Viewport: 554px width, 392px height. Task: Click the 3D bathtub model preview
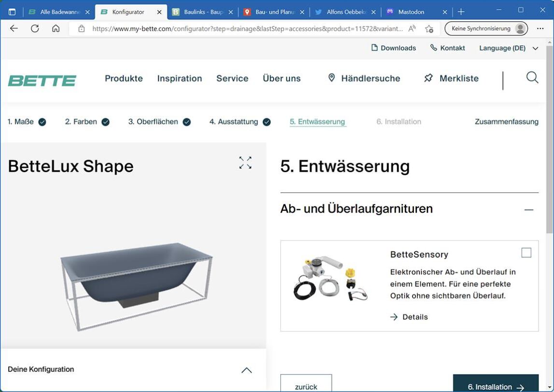(136, 286)
